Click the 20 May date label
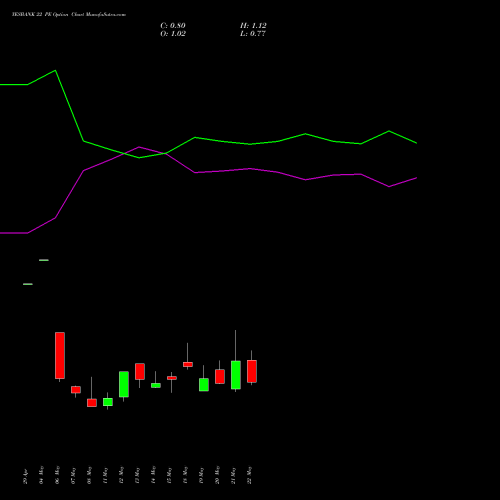Image resolution: width=500 pixels, height=500 pixels. point(218,475)
